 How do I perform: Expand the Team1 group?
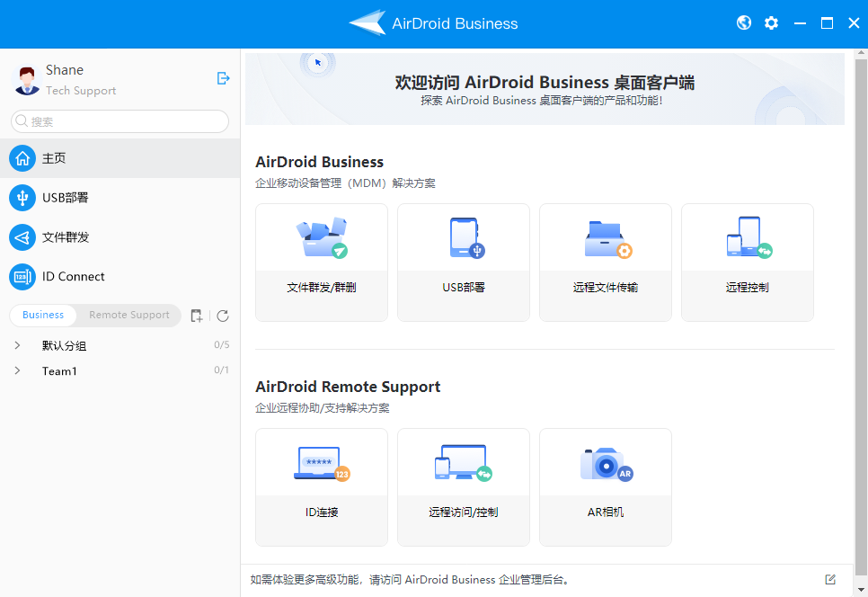pyautogui.click(x=17, y=370)
